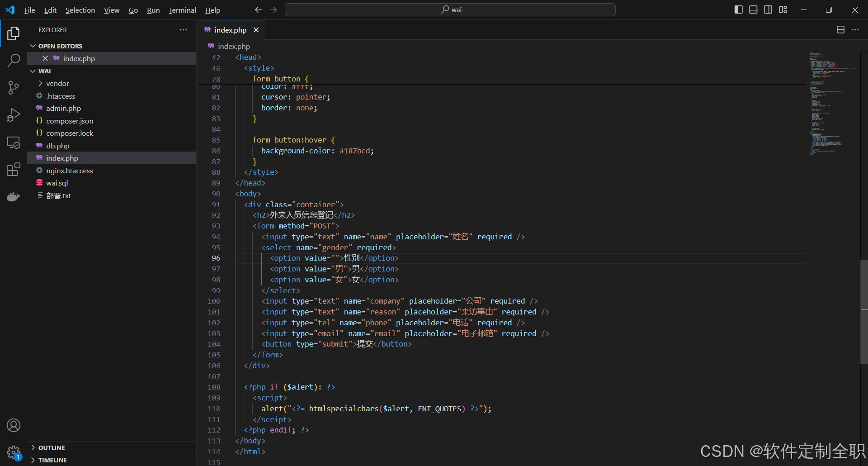
Task: Close index.php in Open Editors list
Action: pyautogui.click(x=45, y=58)
